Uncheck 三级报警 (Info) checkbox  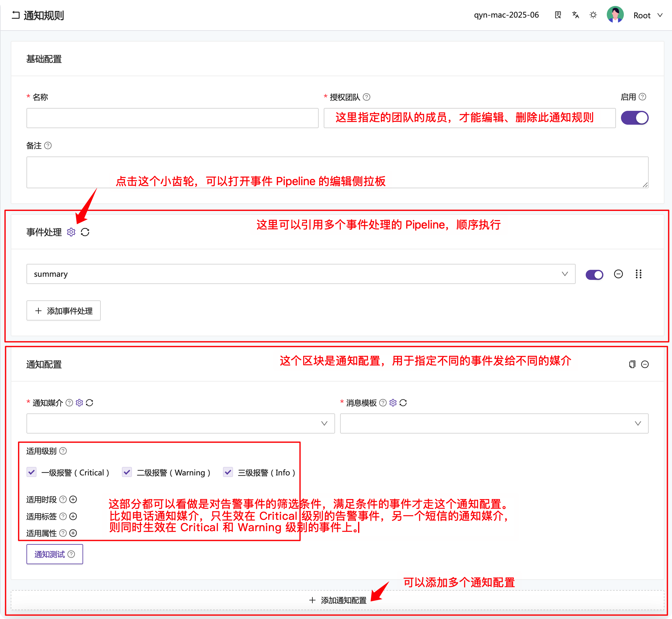click(228, 472)
